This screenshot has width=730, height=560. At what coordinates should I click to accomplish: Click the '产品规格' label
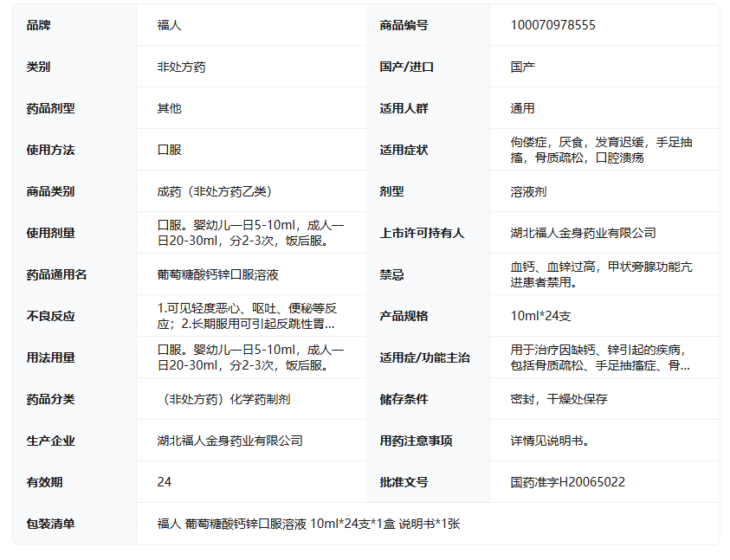(x=404, y=316)
